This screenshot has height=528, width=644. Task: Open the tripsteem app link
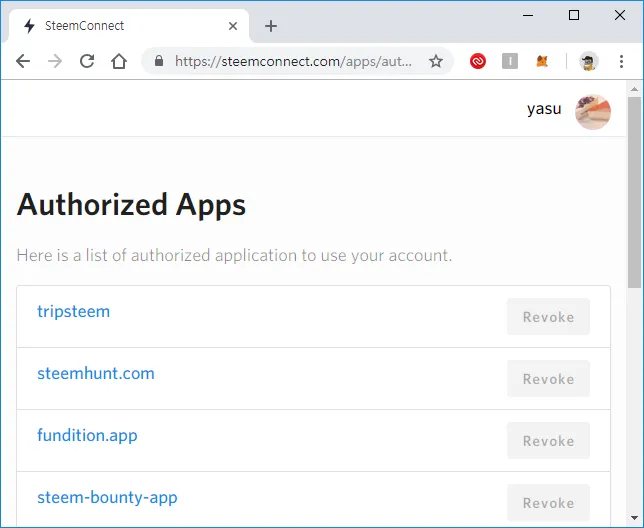[x=74, y=312]
